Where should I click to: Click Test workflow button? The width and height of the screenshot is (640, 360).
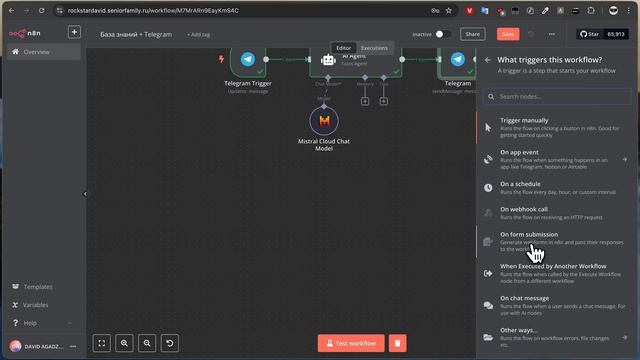click(x=351, y=343)
